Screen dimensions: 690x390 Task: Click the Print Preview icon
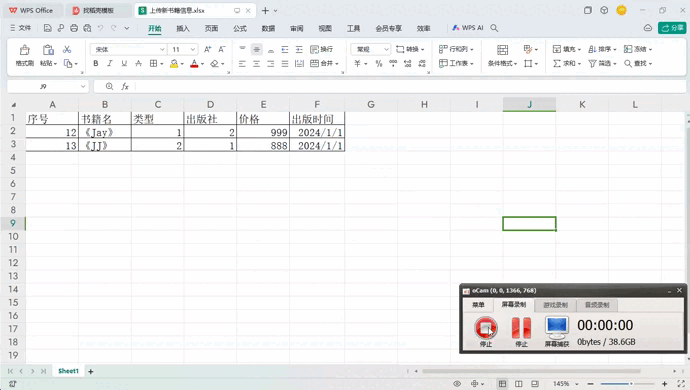[87, 28]
